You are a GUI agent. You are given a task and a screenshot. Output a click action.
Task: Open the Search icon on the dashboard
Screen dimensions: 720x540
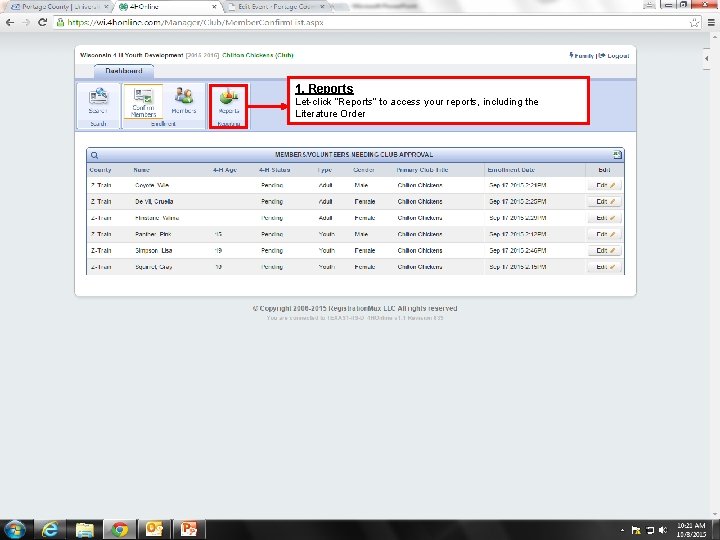tap(98, 101)
